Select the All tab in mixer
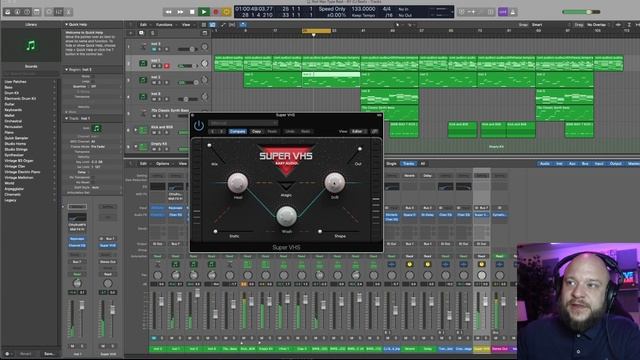The width and height of the screenshot is (640, 360). [x=423, y=164]
